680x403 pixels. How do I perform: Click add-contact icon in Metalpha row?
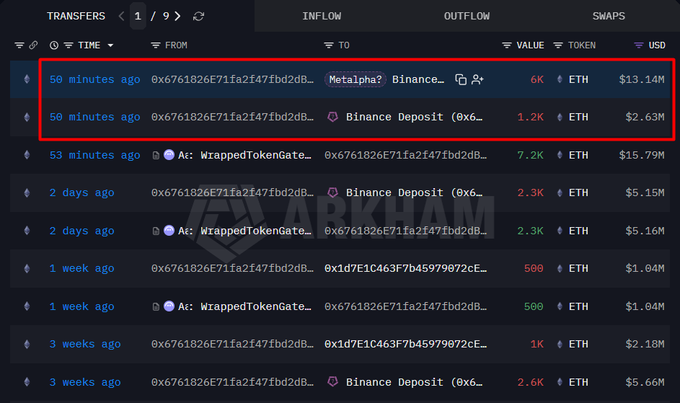coord(477,79)
